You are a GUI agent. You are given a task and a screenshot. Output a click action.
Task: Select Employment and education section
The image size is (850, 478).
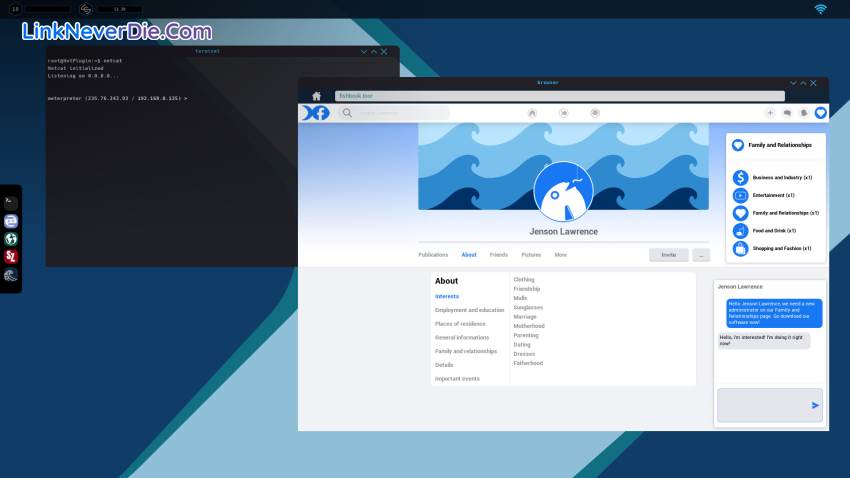coord(469,310)
